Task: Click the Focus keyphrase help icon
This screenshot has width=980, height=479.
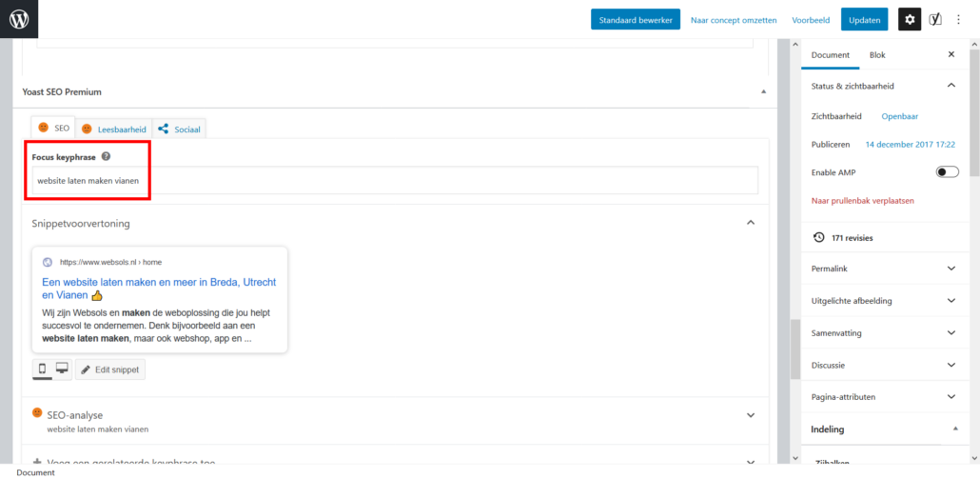Action: coord(106,156)
